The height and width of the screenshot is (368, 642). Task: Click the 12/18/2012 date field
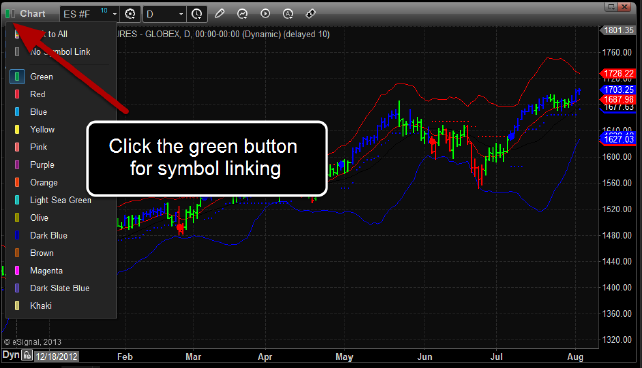click(x=57, y=356)
